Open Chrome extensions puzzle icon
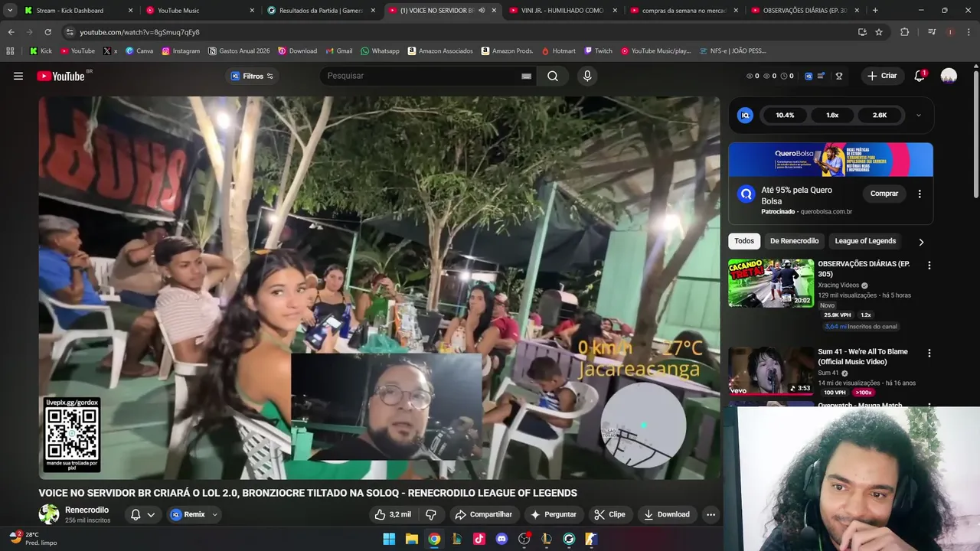Image resolution: width=980 pixels, height=551 pixels. [x=905, y=32]
